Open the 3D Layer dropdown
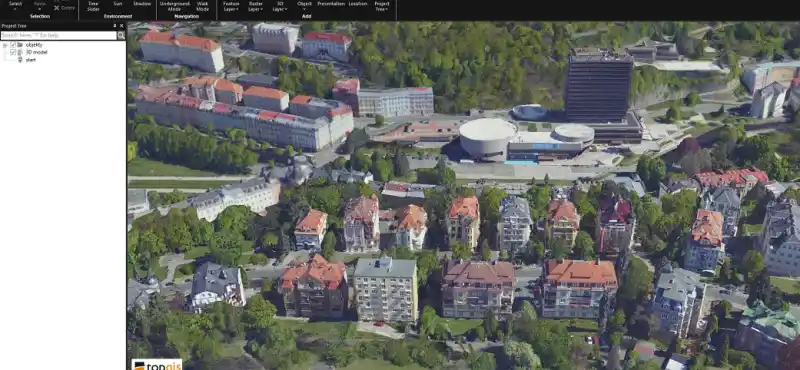 [x=280, y=6]
